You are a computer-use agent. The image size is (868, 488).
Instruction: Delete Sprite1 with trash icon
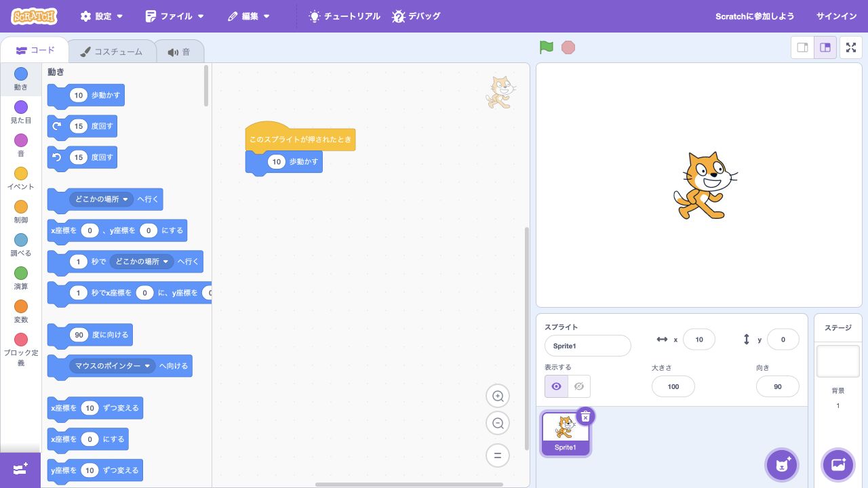(586, 416)
